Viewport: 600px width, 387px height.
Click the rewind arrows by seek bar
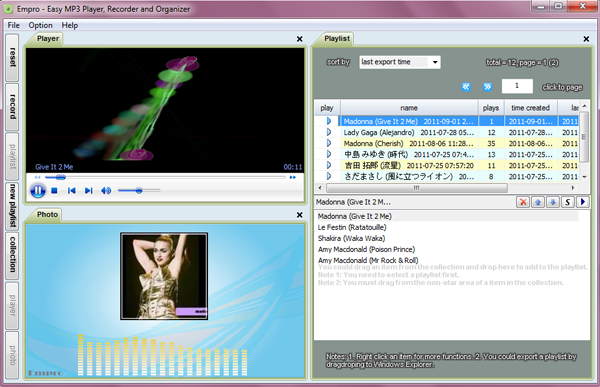click(38, 177)
